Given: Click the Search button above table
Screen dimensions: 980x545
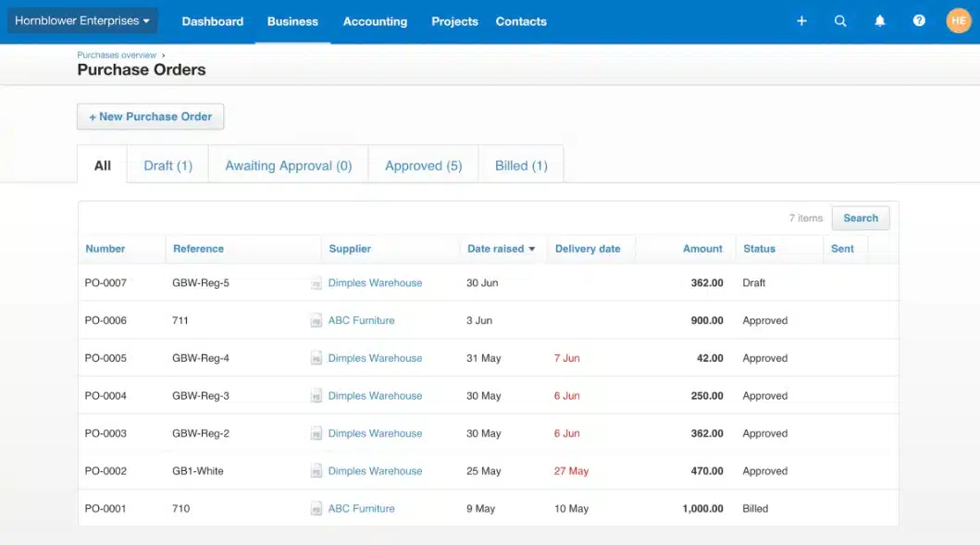Looking at the screenshot, I should [x=861, y=218].
